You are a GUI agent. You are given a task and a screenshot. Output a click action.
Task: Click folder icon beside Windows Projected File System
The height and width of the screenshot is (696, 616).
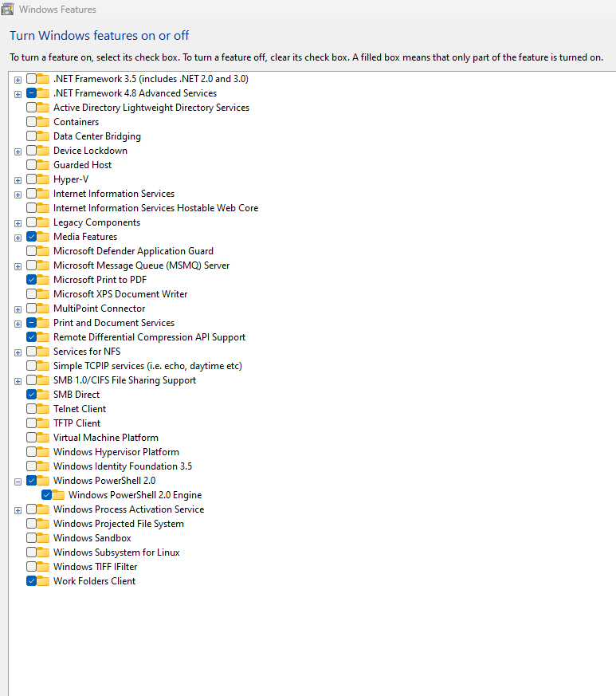(43, 524)
